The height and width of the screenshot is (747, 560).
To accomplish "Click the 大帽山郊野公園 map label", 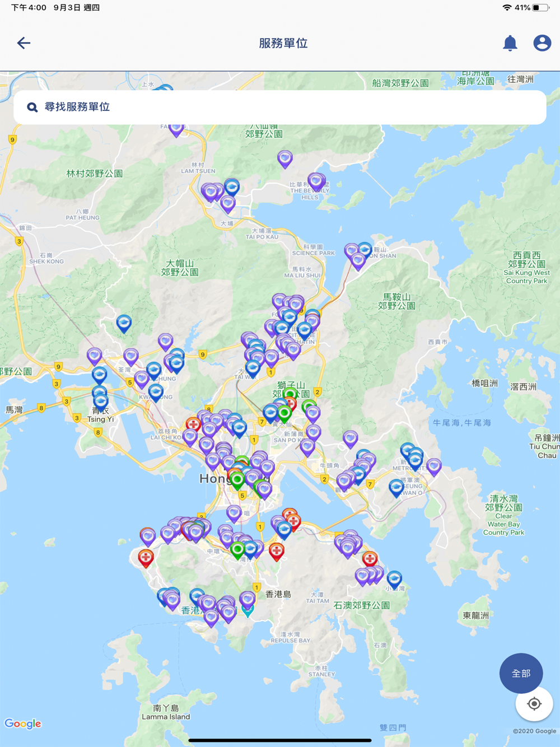I will [x=180, y=268].
